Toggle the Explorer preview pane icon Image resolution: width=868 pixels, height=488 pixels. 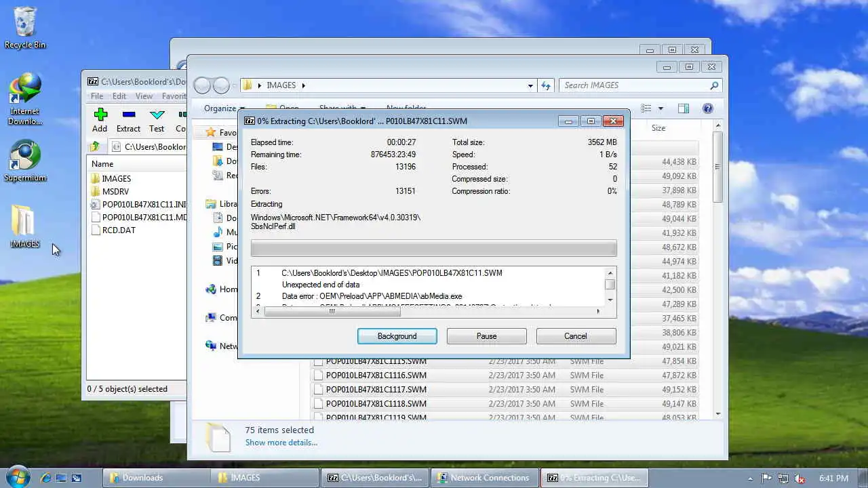(x=684, y=108)
